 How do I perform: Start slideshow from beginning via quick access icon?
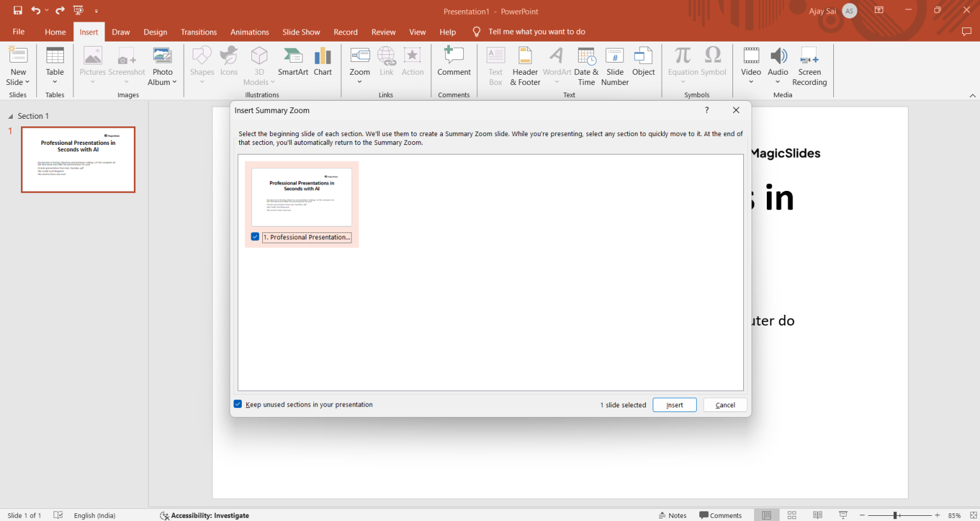(78, 11)
